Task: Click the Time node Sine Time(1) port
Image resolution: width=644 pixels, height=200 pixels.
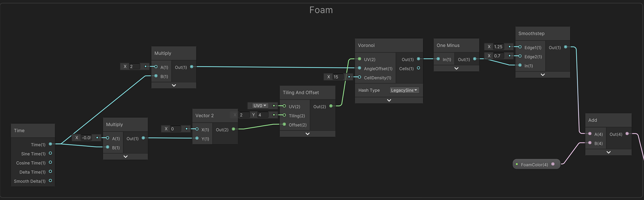Action: click(50, 153)
